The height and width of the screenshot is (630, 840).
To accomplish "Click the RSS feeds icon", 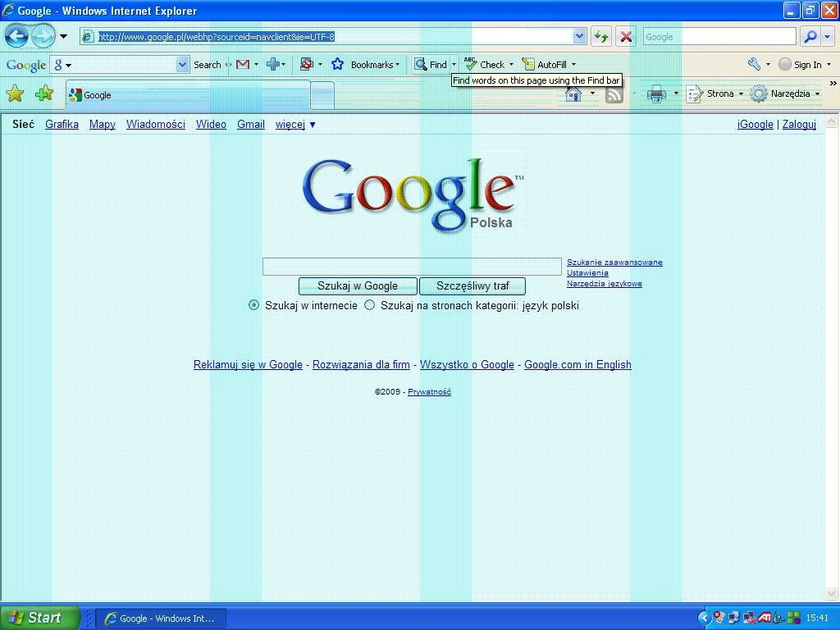I will [x=614, y=94].
